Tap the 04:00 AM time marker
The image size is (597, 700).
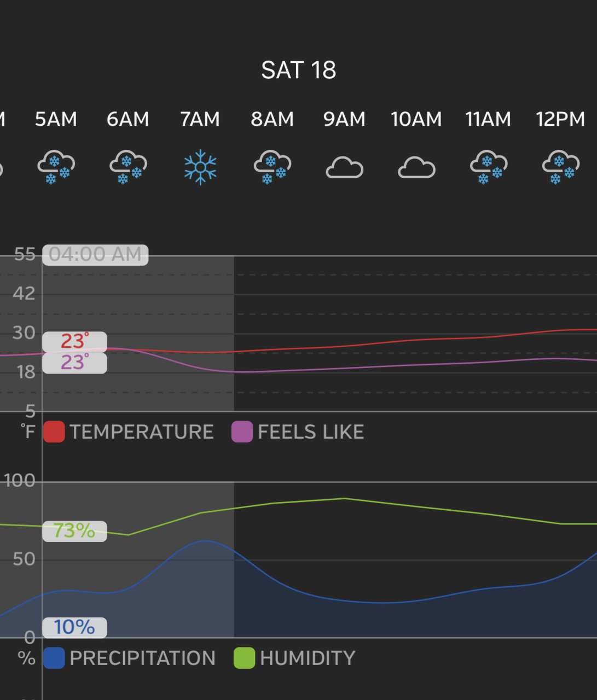coord(95,255)
